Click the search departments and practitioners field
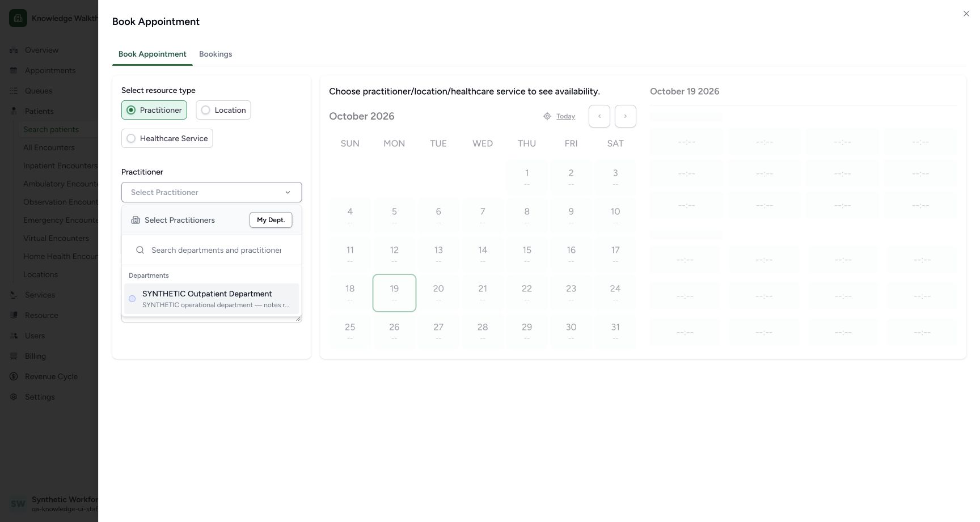 click(216, 250)
